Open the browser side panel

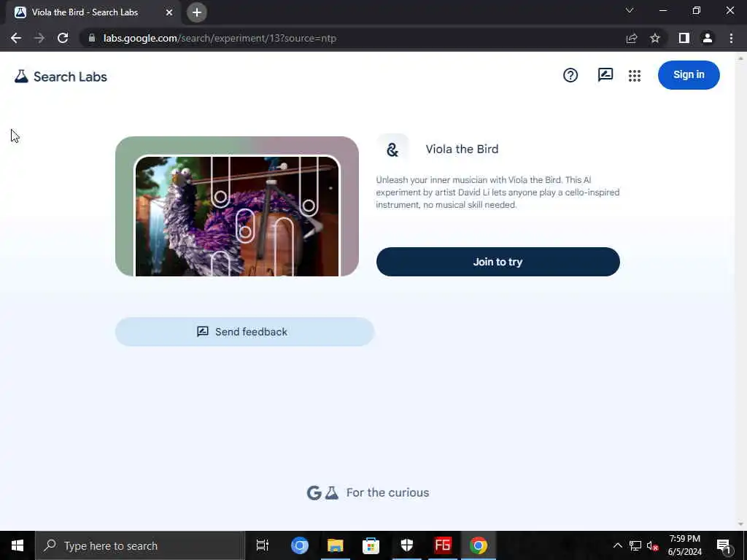click(684, 38)
